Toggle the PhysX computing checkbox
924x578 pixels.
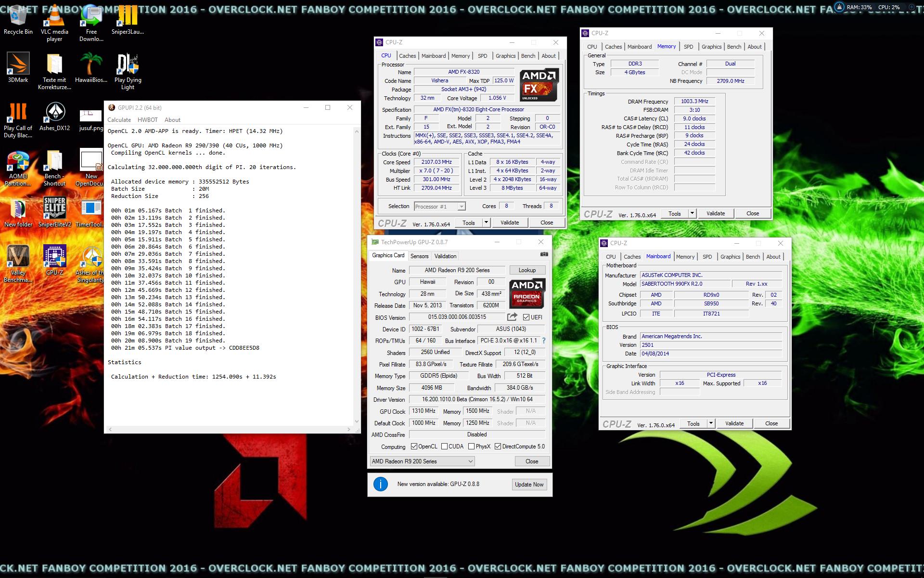tap(471, 447)
